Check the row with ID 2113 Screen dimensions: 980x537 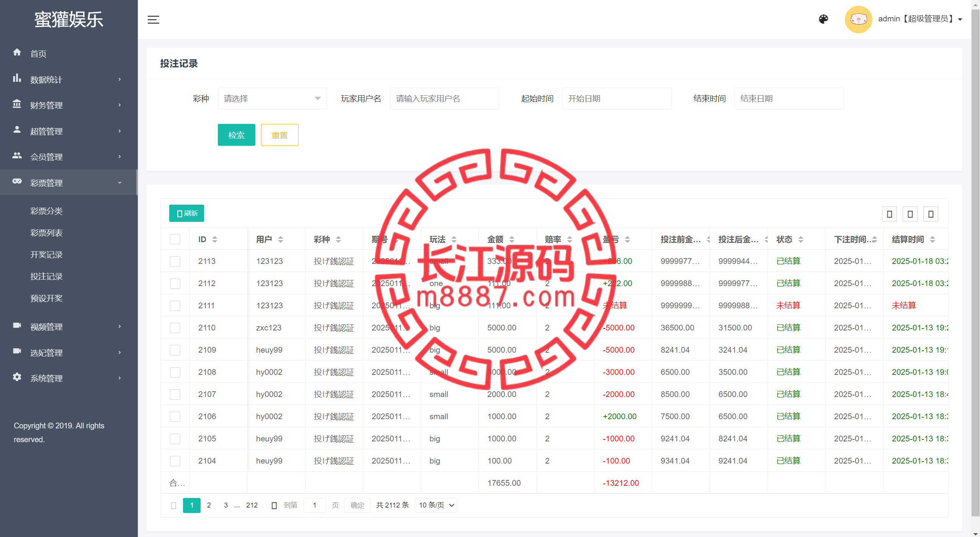click(x=175, y=261)
